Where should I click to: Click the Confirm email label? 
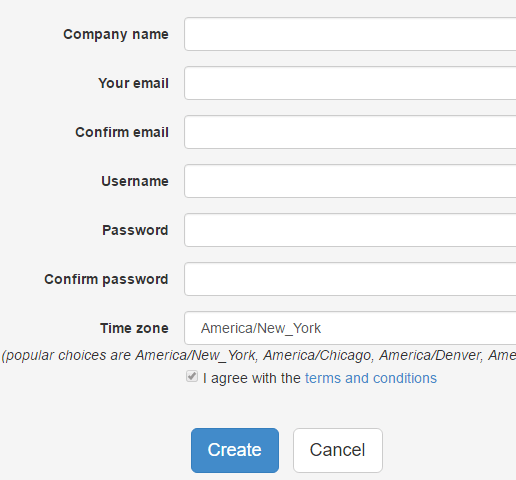pos(122,132)
